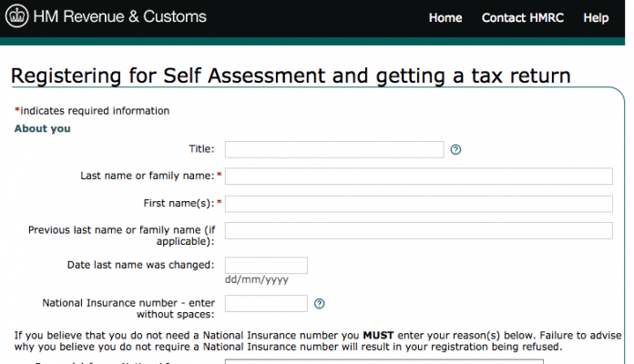Click the 'dd/mm/yyyy' date format hint
The height and width of the screenshot is (364, 634).
[257, 279]
